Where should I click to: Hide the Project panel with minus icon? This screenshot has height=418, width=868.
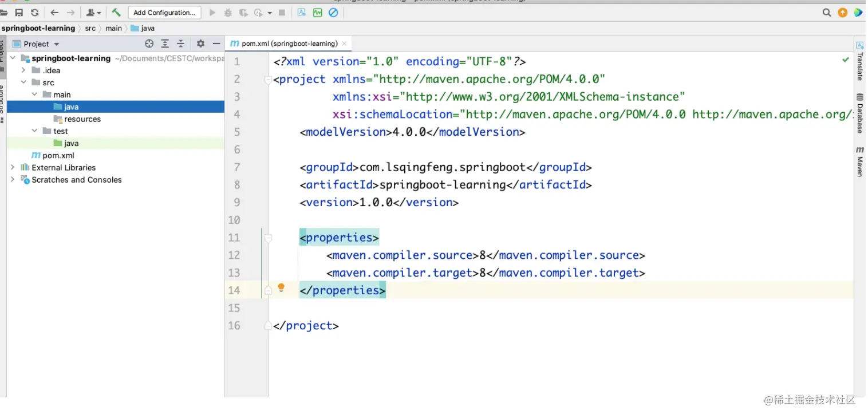216,44
